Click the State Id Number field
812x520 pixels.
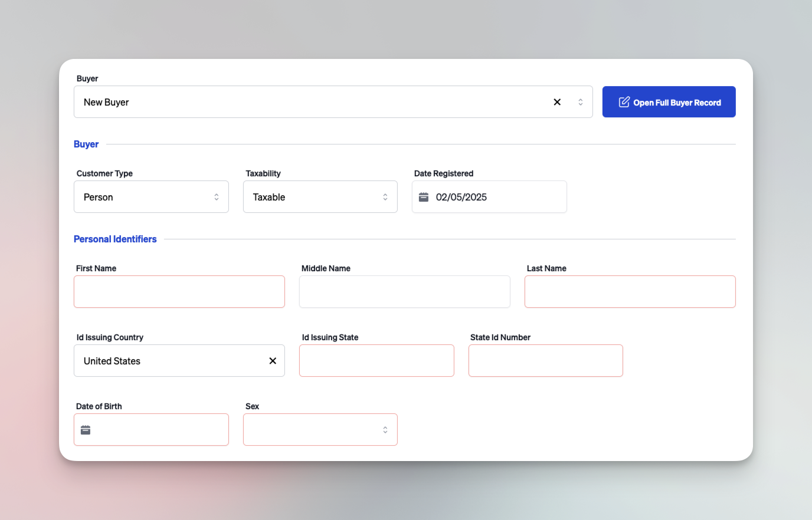[545, 361]
